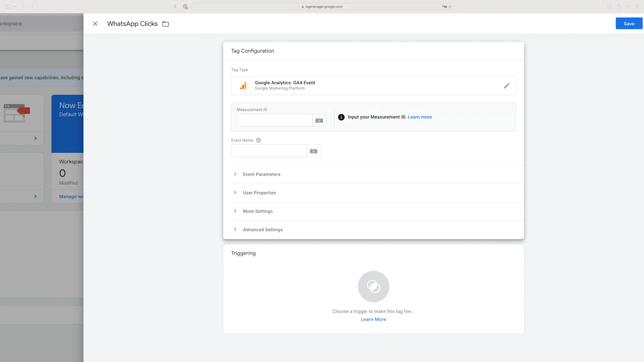Insert a variable into the Event Name field
This screenshot has height=362, width=644.
click(314, 150)
